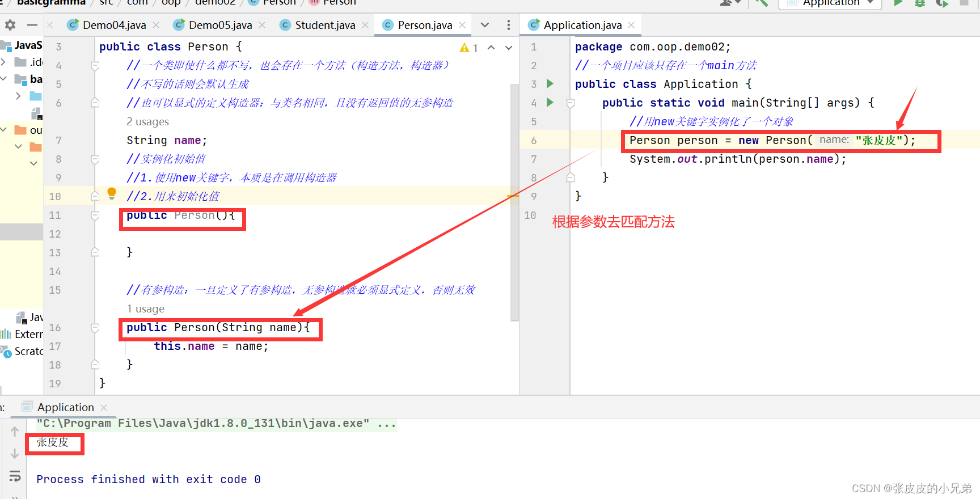980x499 pixels.
Task: Expand the .idea folder in project tree
Action: (4, 62)
